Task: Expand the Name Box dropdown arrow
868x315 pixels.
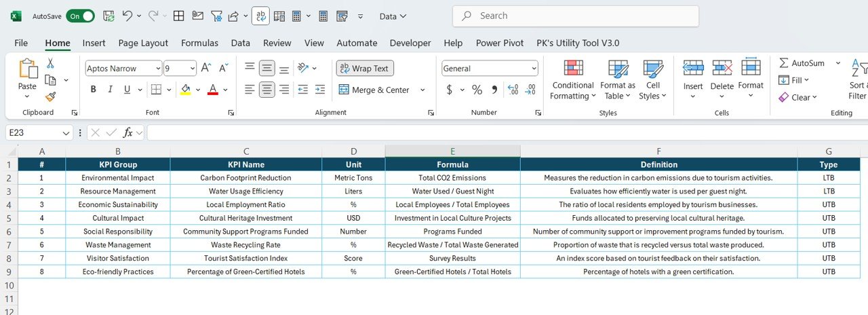Action: (66, 133)
